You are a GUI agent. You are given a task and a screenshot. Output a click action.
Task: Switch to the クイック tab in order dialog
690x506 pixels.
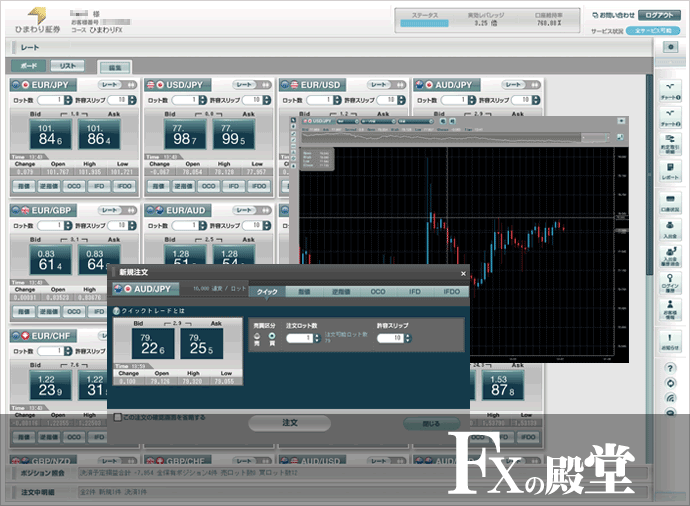coord(267,292)
